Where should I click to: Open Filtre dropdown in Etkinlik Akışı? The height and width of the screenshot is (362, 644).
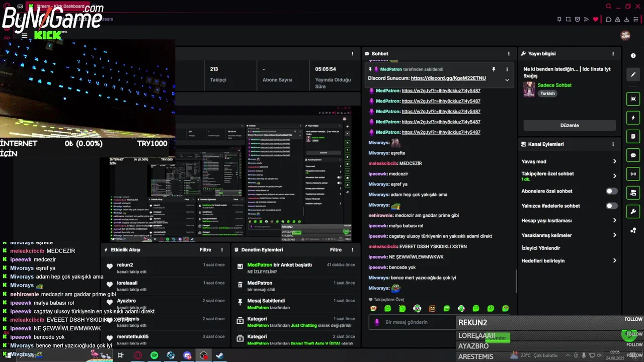pyautogui.click(x=205, y=250)
